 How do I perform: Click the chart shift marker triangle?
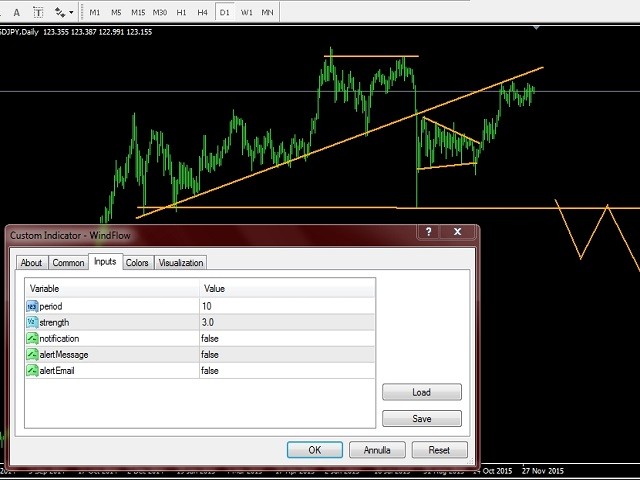click(x=536, y=28)
